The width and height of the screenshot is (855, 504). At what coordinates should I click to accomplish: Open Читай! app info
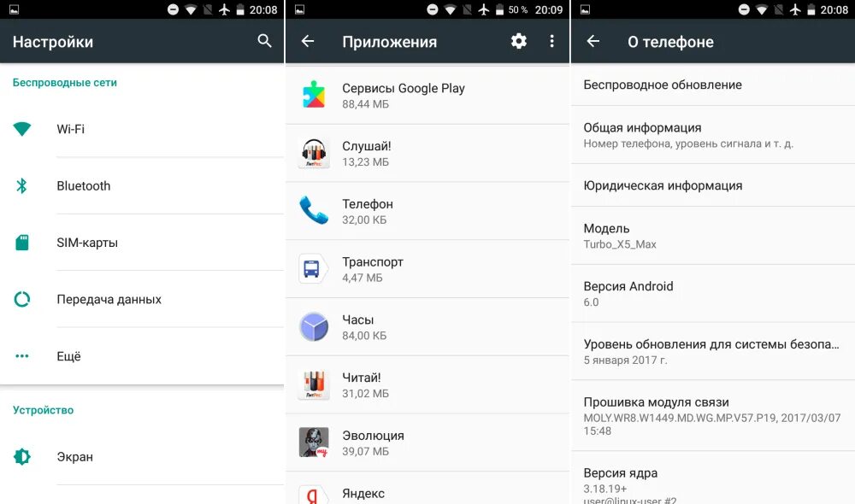click(427, 384)
